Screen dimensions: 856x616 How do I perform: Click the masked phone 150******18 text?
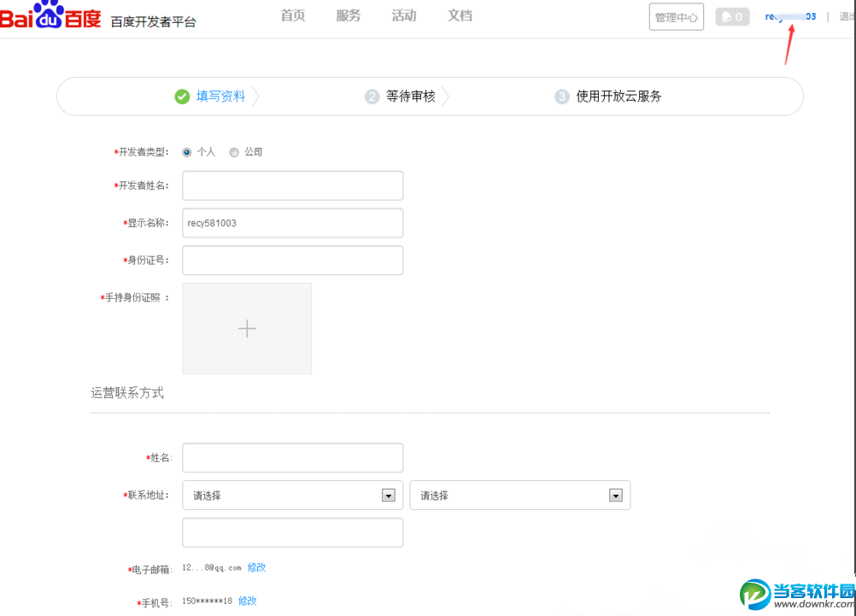pyautogui.click(x=207, y=601)
